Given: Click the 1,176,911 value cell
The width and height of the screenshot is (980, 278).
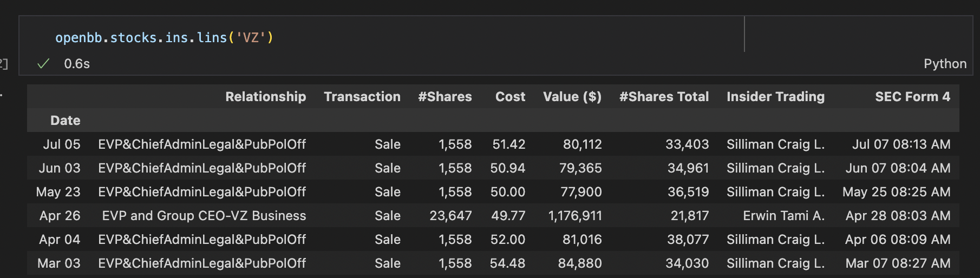Looking at the screenshot, I should 575,216.
